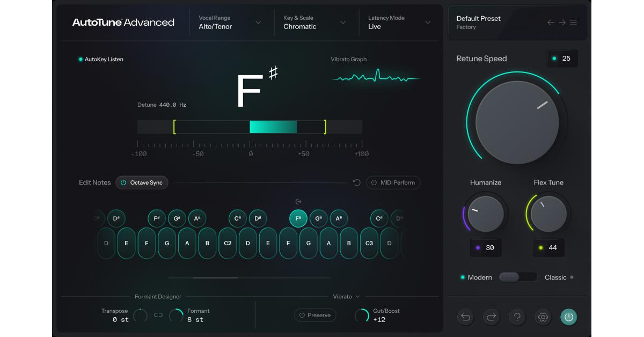Viewport: 644px width, 337px height.
Task: Open help with the question mark icon
Action: pyautogui.click(x=517, y=317)
